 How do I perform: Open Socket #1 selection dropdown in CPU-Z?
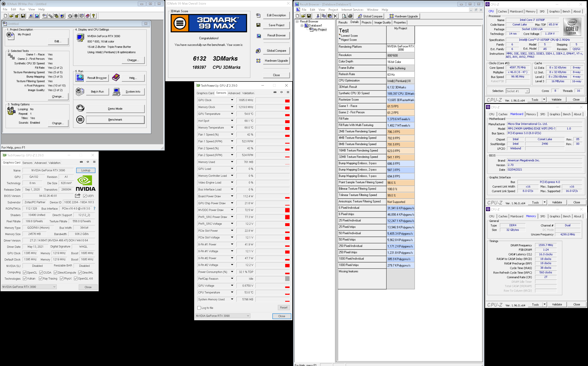tap(518, 91)
